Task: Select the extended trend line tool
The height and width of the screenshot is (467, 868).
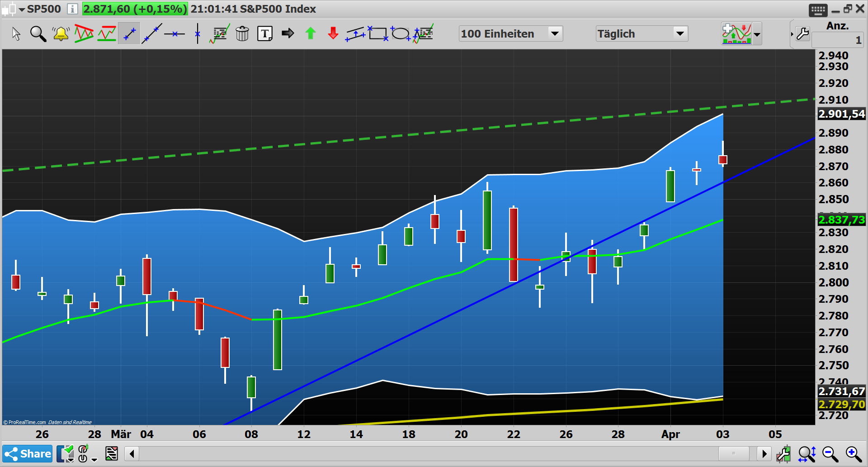Action: pyautogui.click(x=152, y=34)
